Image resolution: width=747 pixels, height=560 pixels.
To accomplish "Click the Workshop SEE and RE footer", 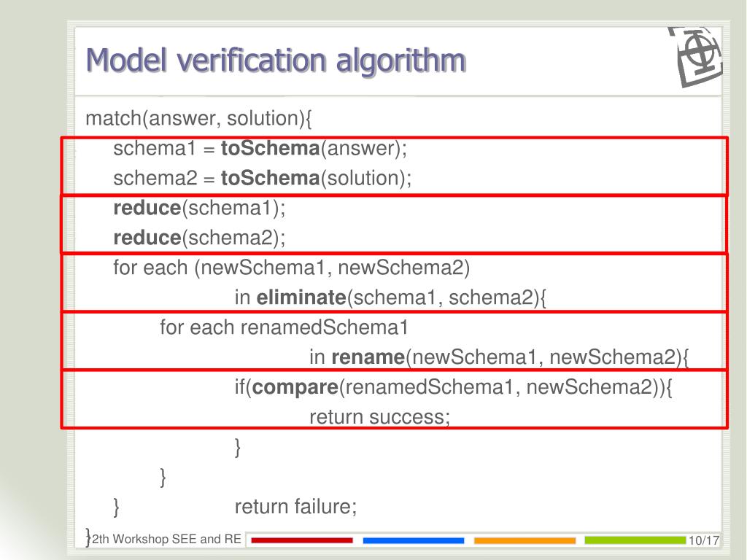I will pos(166,539).
